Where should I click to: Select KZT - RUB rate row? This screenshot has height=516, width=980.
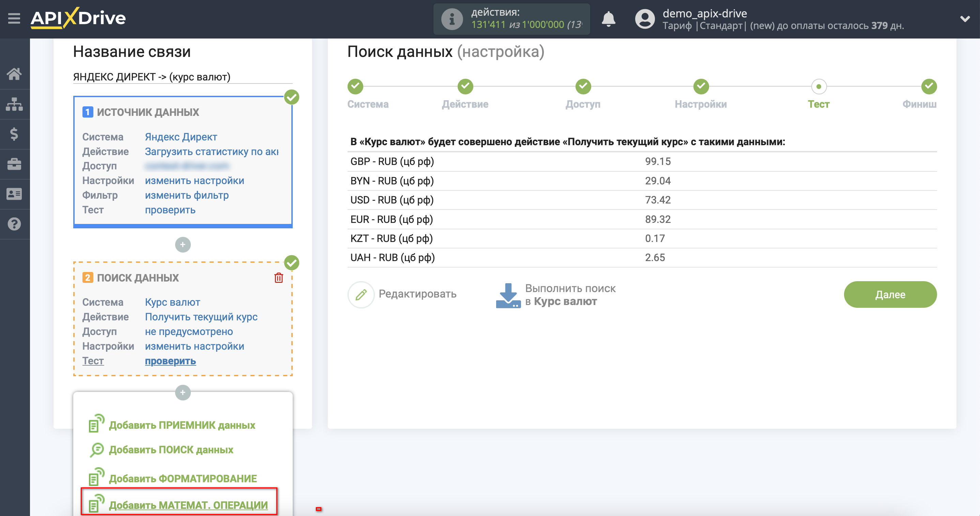pyautogui.click(x=642, y=239)
